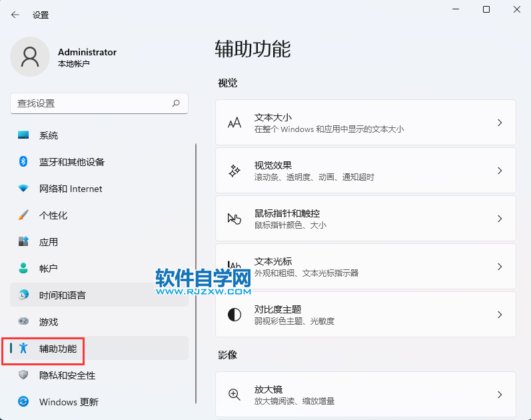
Task: Expand the 视觉效果 chevron arrow
Action: point(500,171)
